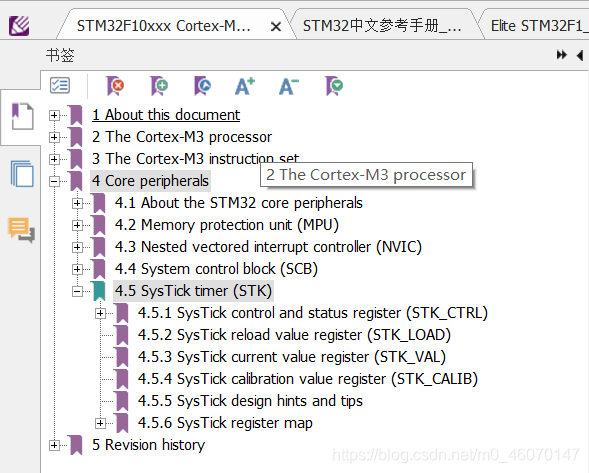
Task: Open 4.5.4 SysTick calibration value register
Action: [308, 379]
